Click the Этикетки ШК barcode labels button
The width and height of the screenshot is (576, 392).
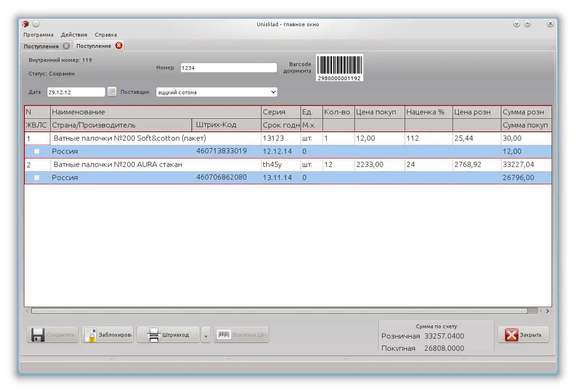coord(241,335)
